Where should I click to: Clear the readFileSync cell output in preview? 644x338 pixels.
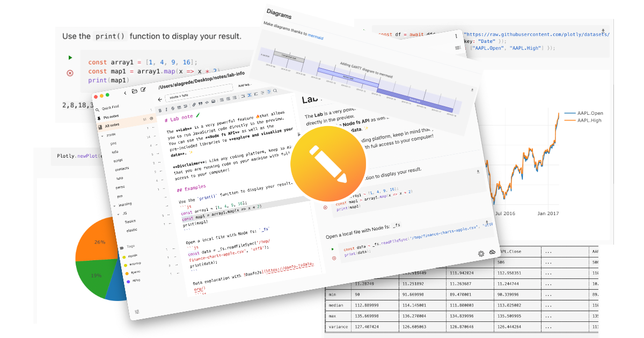tap(333, 258)
